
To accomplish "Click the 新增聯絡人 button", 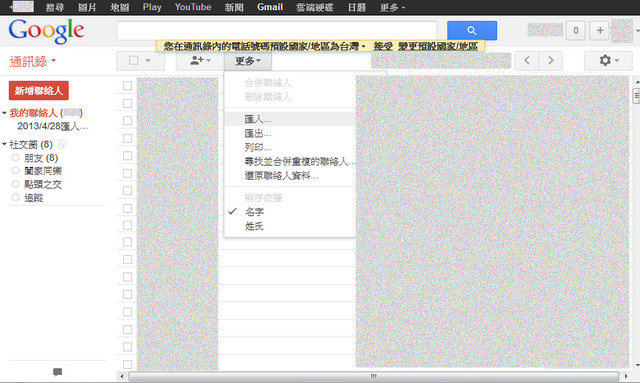I will pyautogui.click(x=39, y=91).
